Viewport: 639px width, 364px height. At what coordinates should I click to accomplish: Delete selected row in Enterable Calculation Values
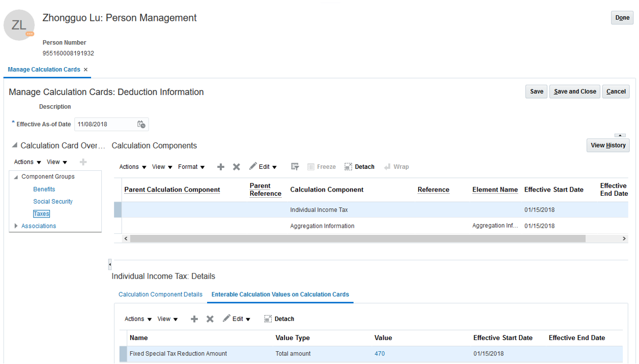210,319
